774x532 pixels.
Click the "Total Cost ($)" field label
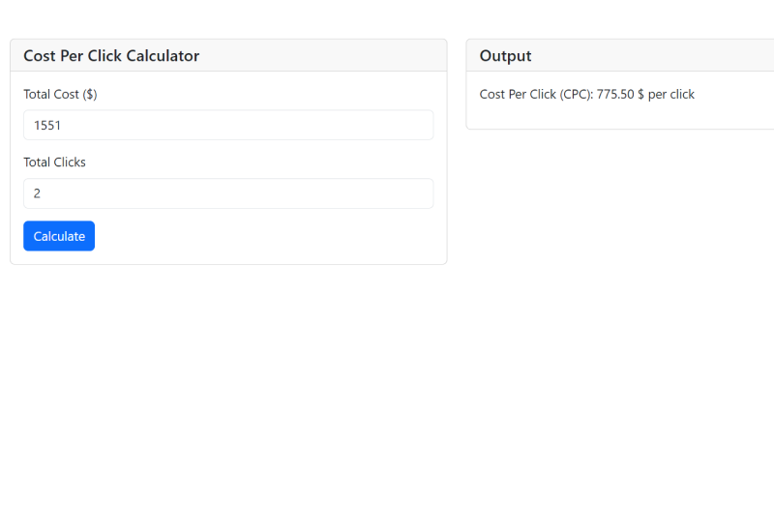pos(60,95)
